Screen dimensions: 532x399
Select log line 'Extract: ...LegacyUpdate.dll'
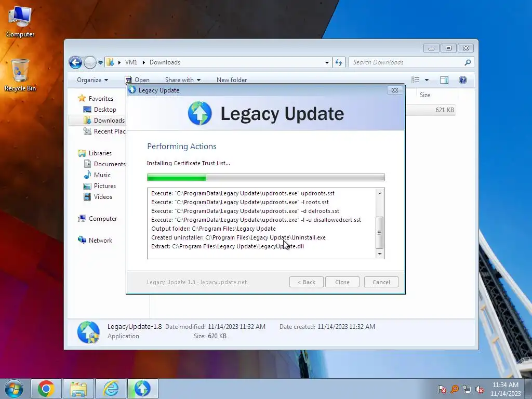228,246
